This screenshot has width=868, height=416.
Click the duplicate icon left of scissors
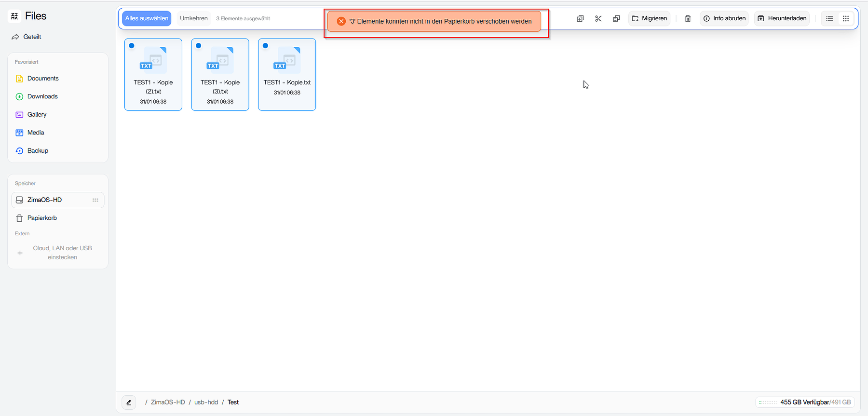click(580, 18)
